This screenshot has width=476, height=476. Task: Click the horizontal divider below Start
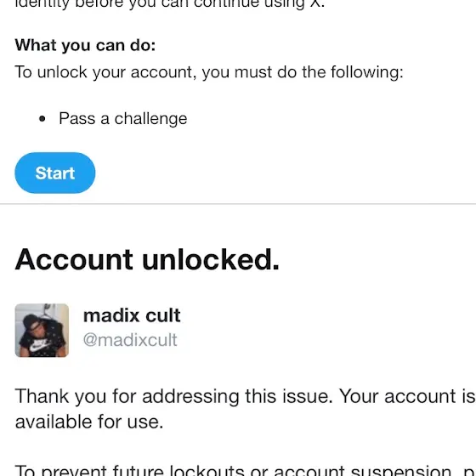[238, 204]
